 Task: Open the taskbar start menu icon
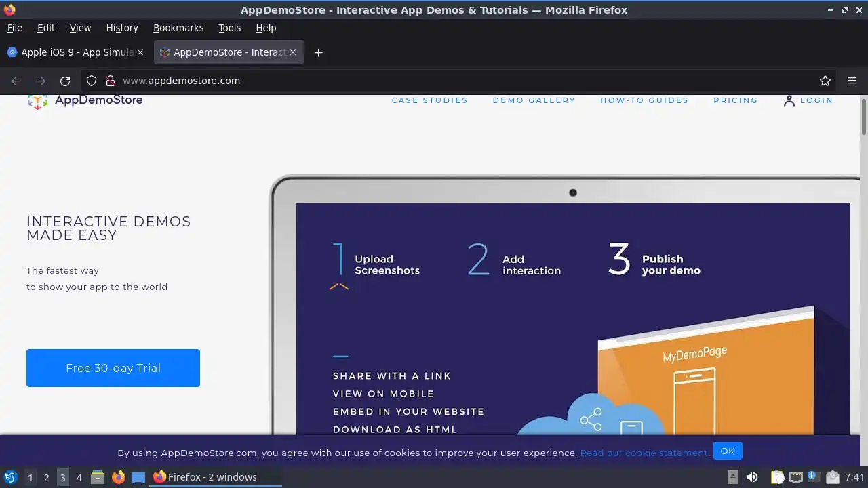(x=10, y=477)
